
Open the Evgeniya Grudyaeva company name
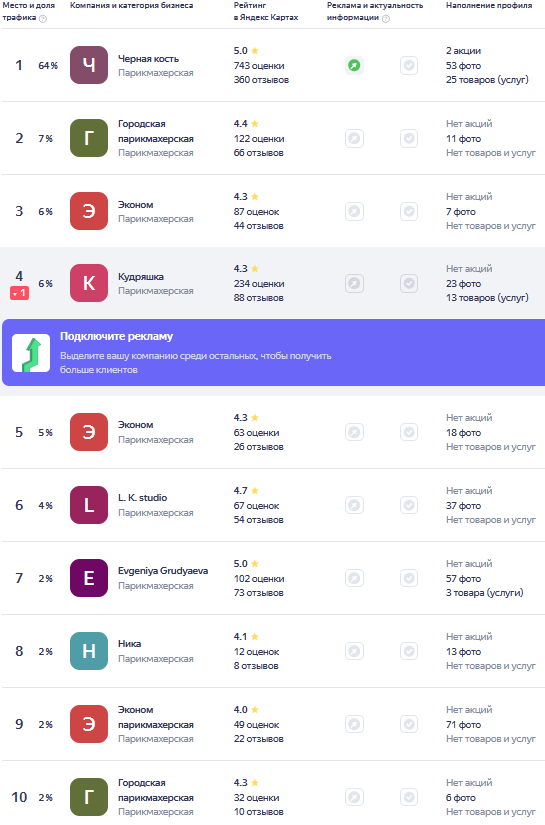163,571
